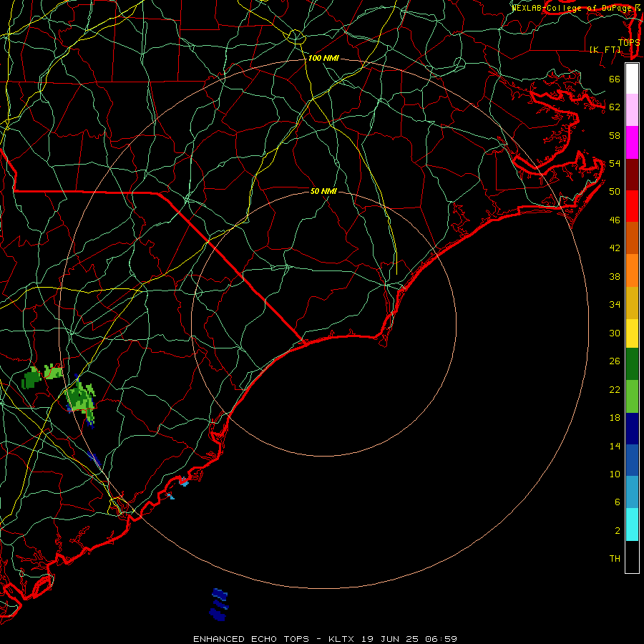The image size is (644, 644).
Task: Click the legend value 54
Action: (615, 163)
